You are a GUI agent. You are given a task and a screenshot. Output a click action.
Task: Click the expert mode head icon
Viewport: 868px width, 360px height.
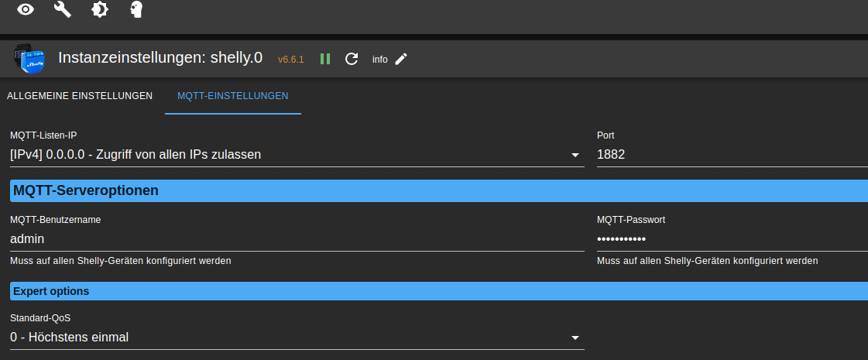tap(136, 9)
